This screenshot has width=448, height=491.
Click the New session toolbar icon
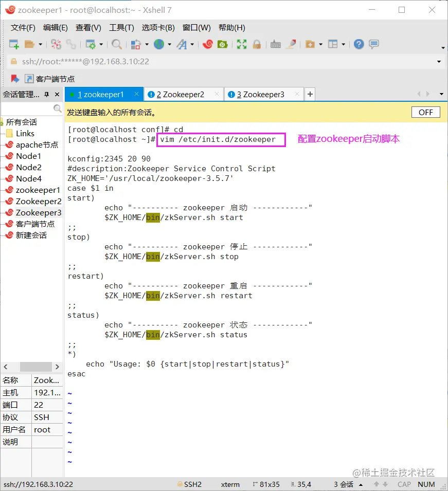click(14, 44)
